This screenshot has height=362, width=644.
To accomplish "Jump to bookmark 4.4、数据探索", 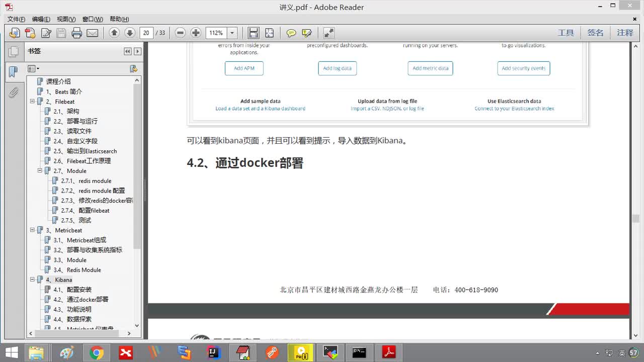I will coord(72,319).
